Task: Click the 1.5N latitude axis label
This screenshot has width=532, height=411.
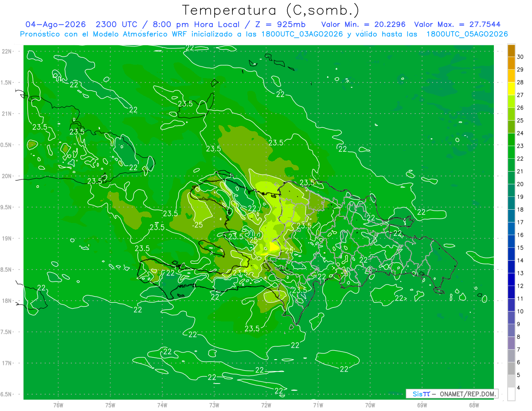Action: coord(7,82)
